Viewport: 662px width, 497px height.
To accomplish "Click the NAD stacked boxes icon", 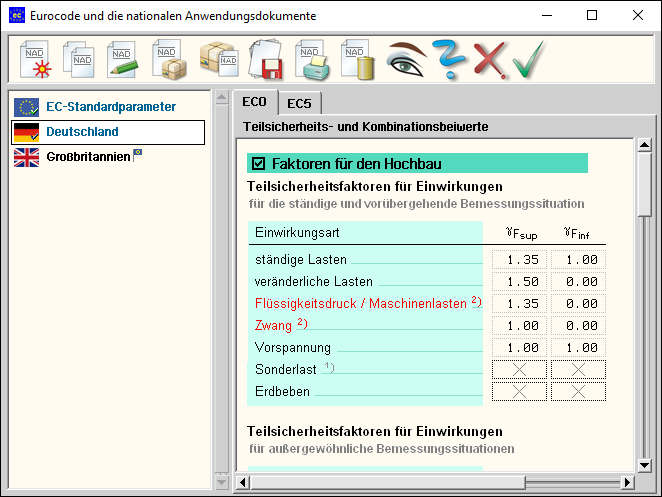I will point(217,59).
